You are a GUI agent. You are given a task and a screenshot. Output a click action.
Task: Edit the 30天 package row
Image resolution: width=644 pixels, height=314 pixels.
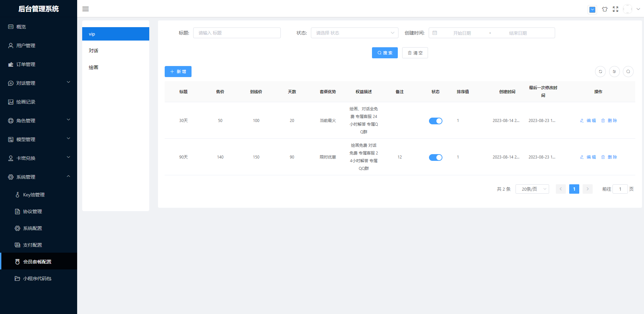point(588,121)
